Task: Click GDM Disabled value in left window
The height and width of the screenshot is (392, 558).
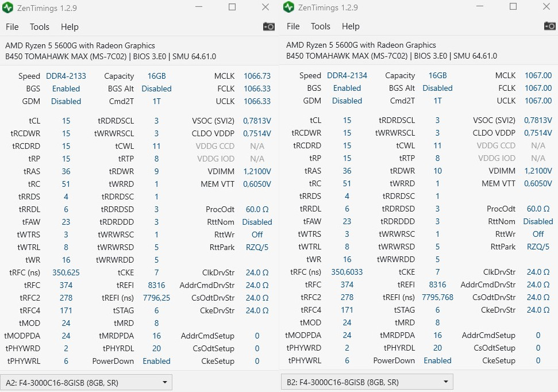Action: pos(66,102)
